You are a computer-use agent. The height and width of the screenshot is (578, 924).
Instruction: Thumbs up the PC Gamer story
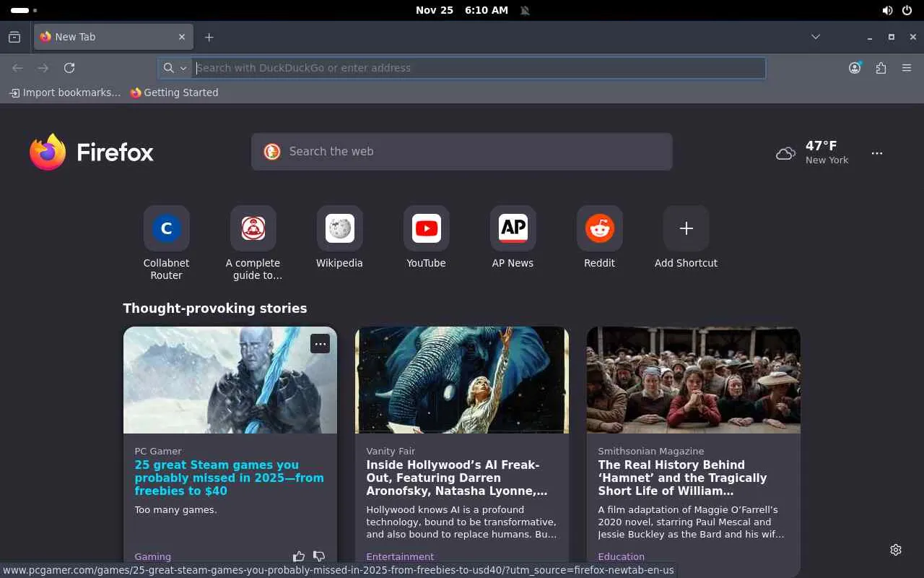[299, 556]
